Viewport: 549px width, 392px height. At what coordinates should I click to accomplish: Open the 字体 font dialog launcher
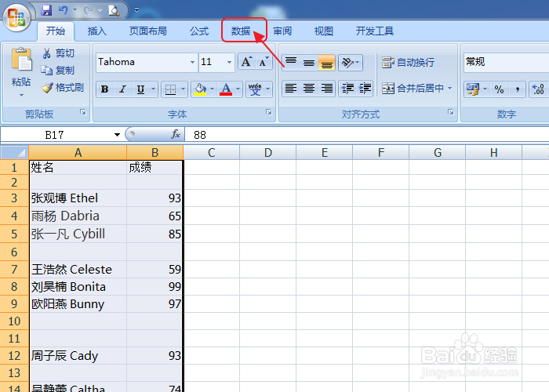coord(269,112)
